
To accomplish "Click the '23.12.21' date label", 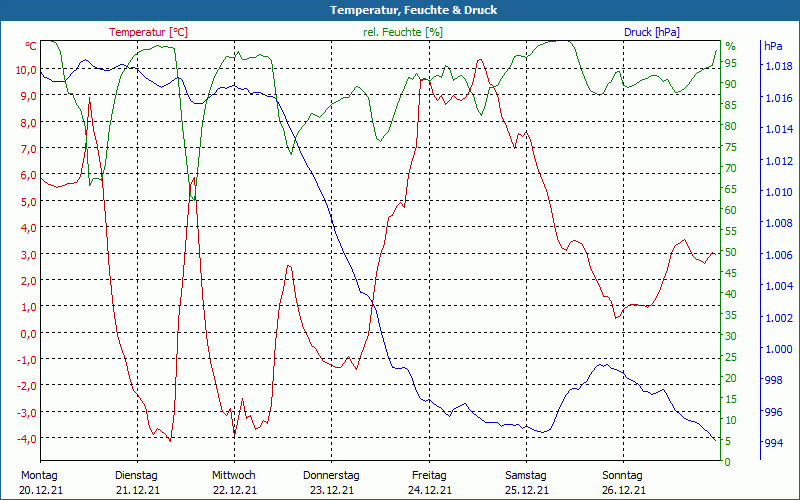I will pos(332,490).
